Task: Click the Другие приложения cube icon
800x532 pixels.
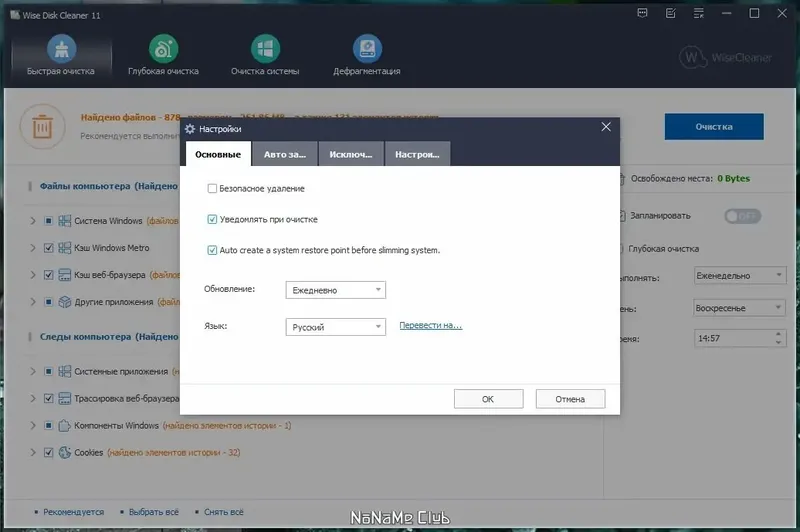Action: [x=64, y=302]
